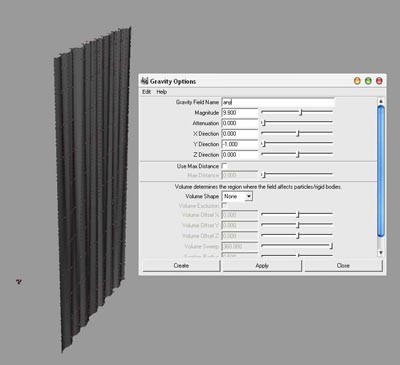This screenshot has height=365, width=400.
Task: Click the Gravity Options window title icon
Action: (x=145, y=81)
